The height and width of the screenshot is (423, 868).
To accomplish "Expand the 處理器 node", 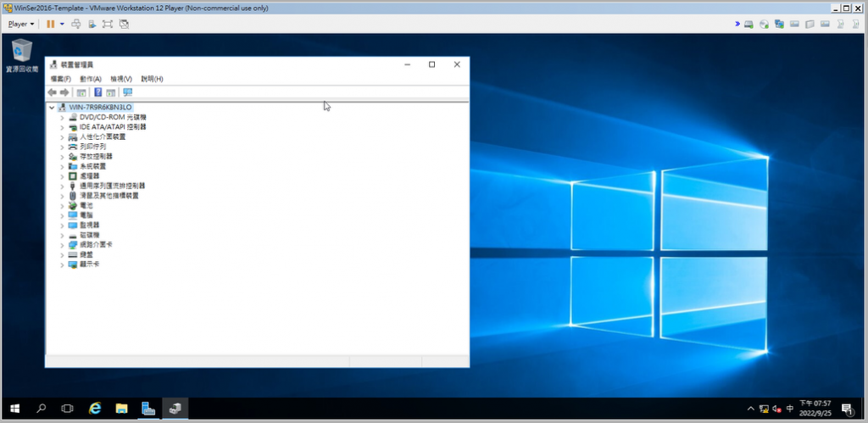I will click(62, 176).
